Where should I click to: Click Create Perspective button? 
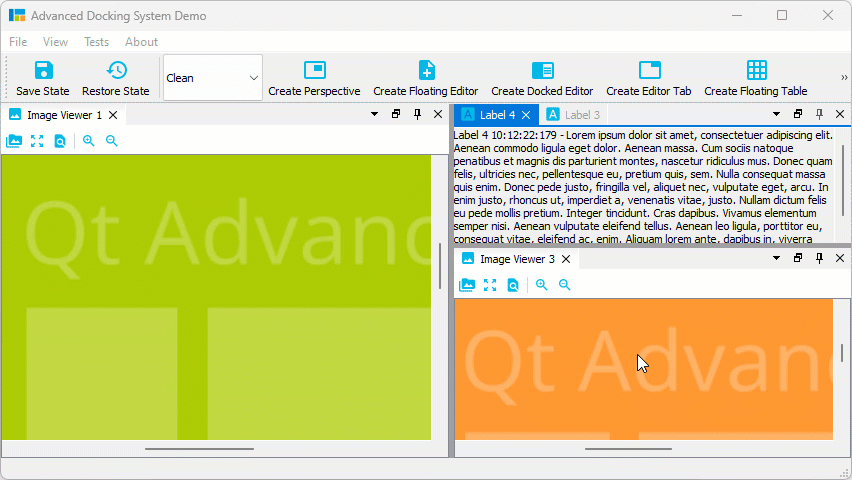314,78
